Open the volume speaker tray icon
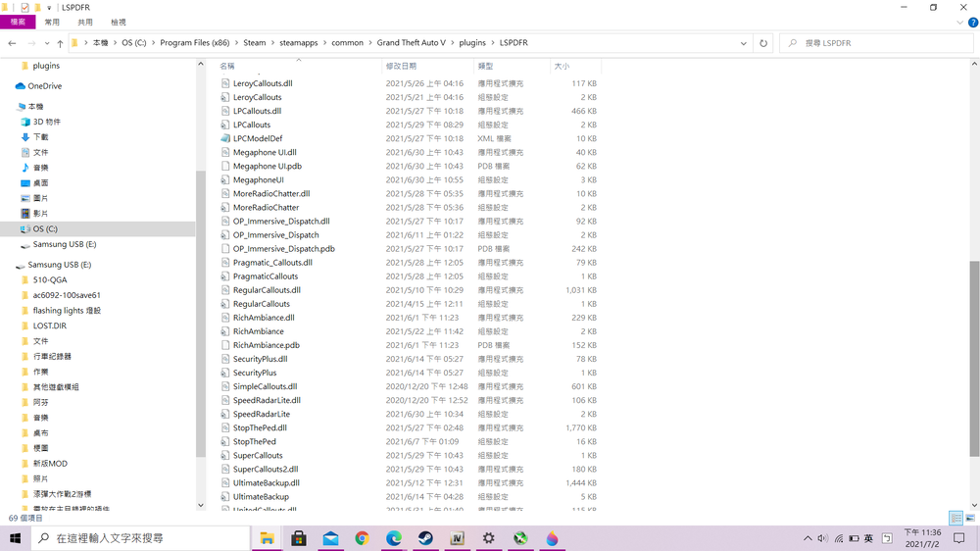The height and width of the screenshot is (551, 980). [x=822, y=538]
